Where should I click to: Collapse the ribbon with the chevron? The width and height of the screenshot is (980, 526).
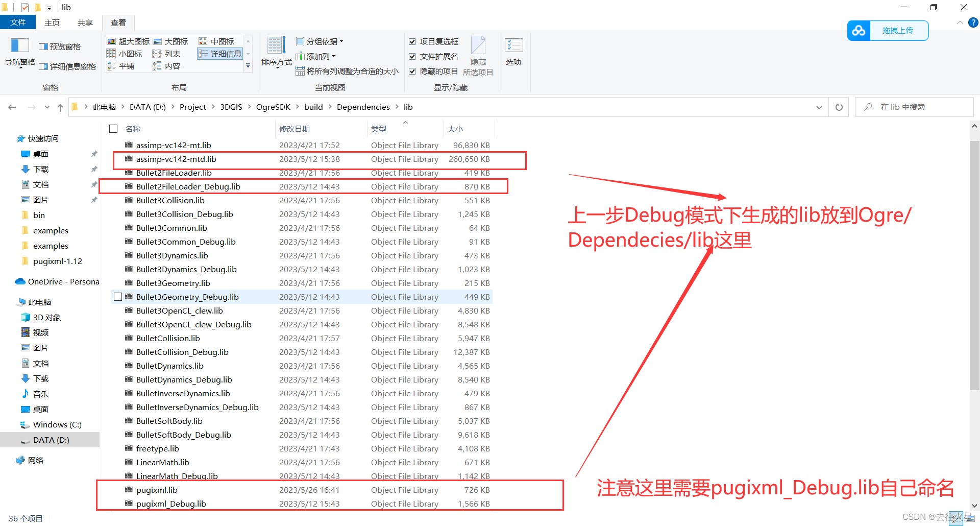960,22
